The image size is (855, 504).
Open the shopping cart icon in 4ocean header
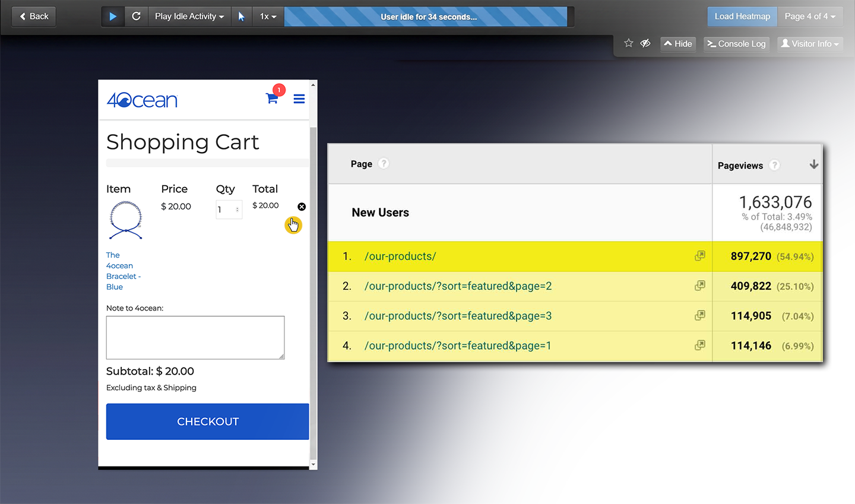pyautogui.click(x=272, y=98)
